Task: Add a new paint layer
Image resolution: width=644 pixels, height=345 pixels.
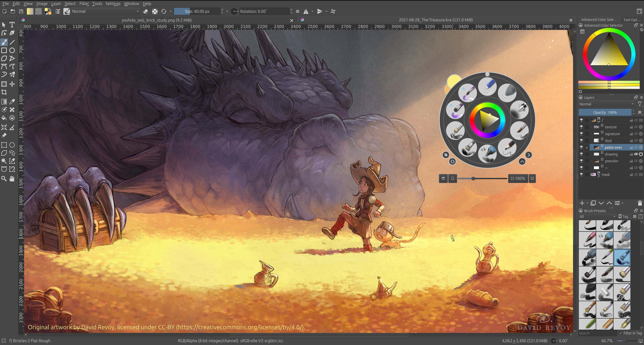Action: 583,203
